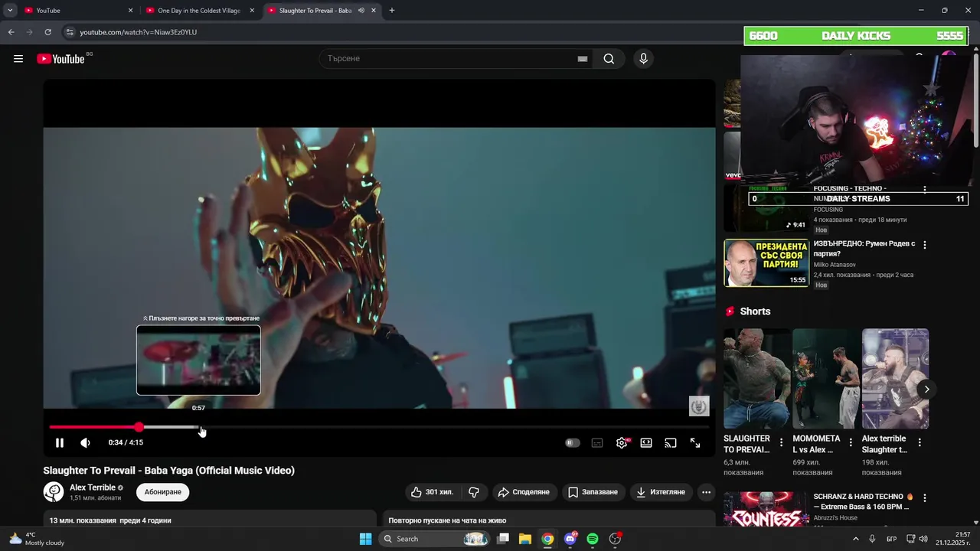This screenshot has height=551, width=980.
Task: Open options for Alex terrible Slaughter short
Action: coord(920,443)
